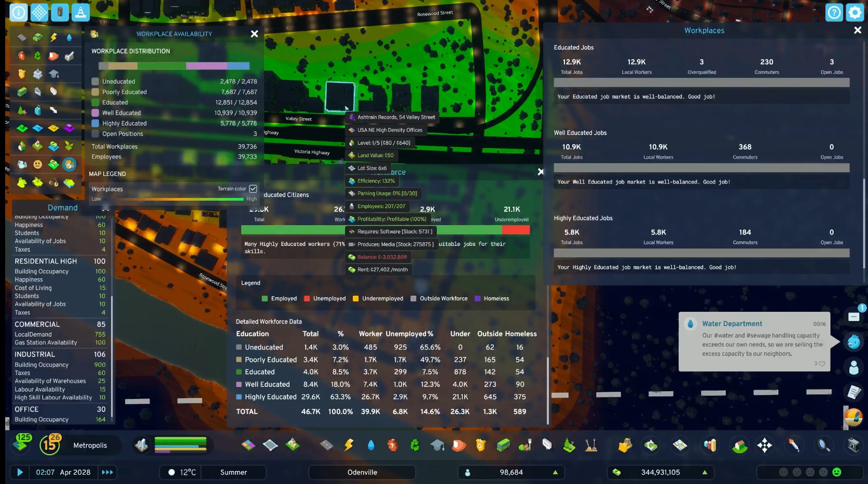Click the Water Department chirp sender name
868x484 pixels.
[732, 324]
